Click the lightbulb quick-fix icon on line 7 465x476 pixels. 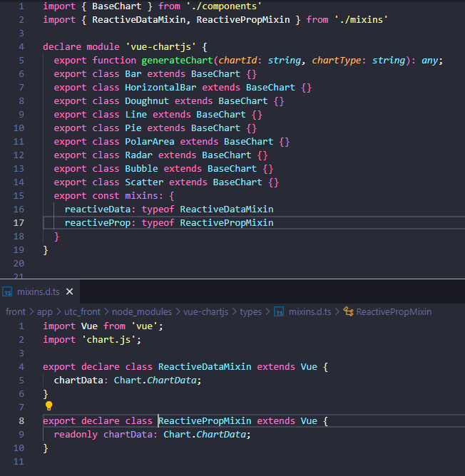point(48,406)
